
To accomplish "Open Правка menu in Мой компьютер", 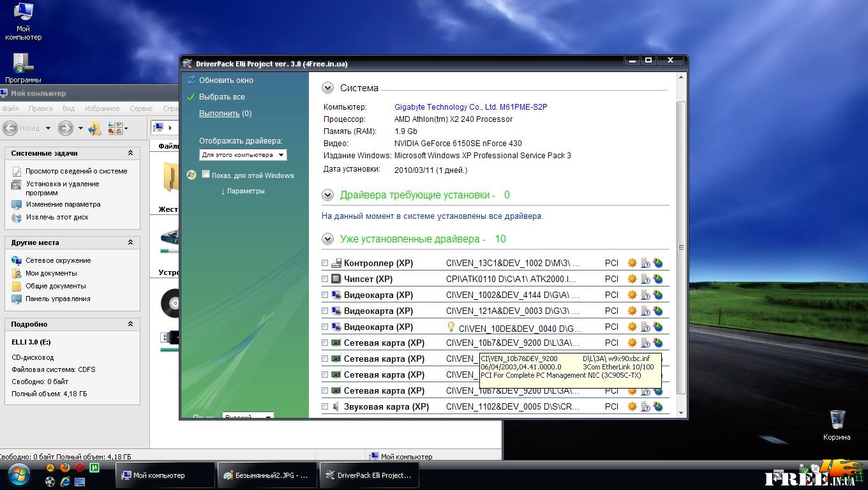I will coord(40,108).
